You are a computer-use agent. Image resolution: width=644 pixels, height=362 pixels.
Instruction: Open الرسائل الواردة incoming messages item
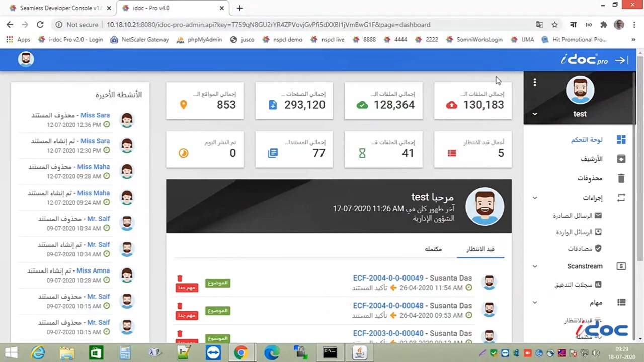point(574,232)
